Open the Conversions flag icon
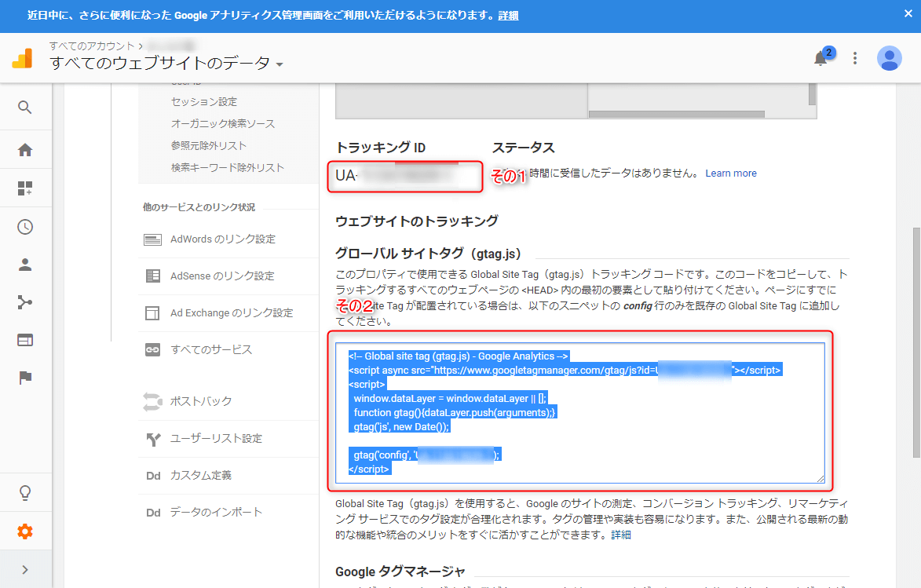This screenshot has width=921, height=588. coord(25,378)
